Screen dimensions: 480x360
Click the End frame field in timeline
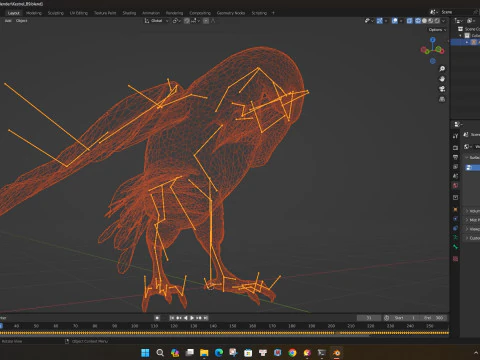(x=433, y=318)
